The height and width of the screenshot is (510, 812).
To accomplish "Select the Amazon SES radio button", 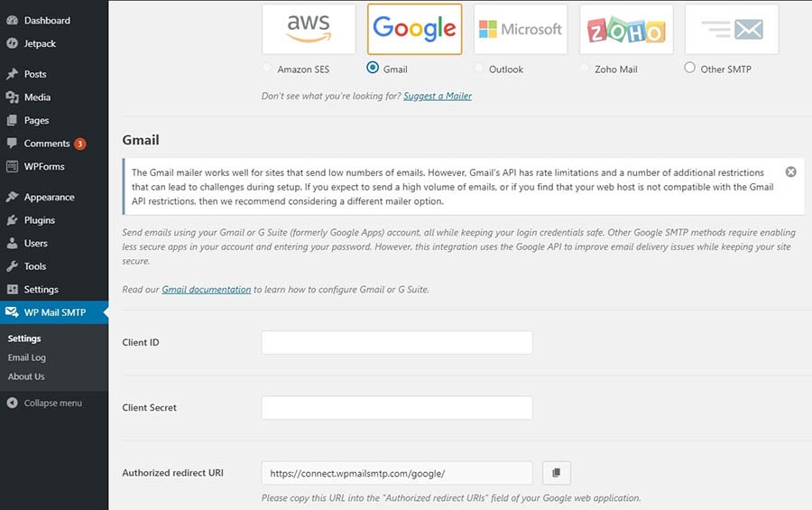I will click(267, 69).
